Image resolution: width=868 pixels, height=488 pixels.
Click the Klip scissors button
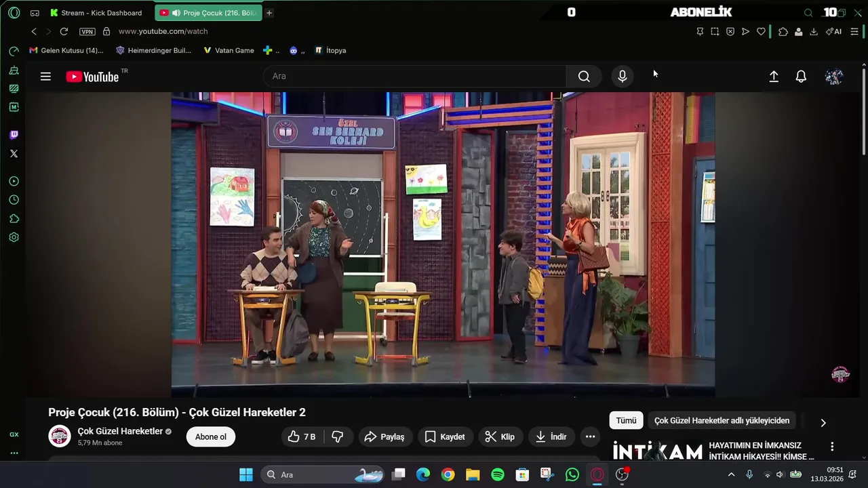click(x=500, y=436)
